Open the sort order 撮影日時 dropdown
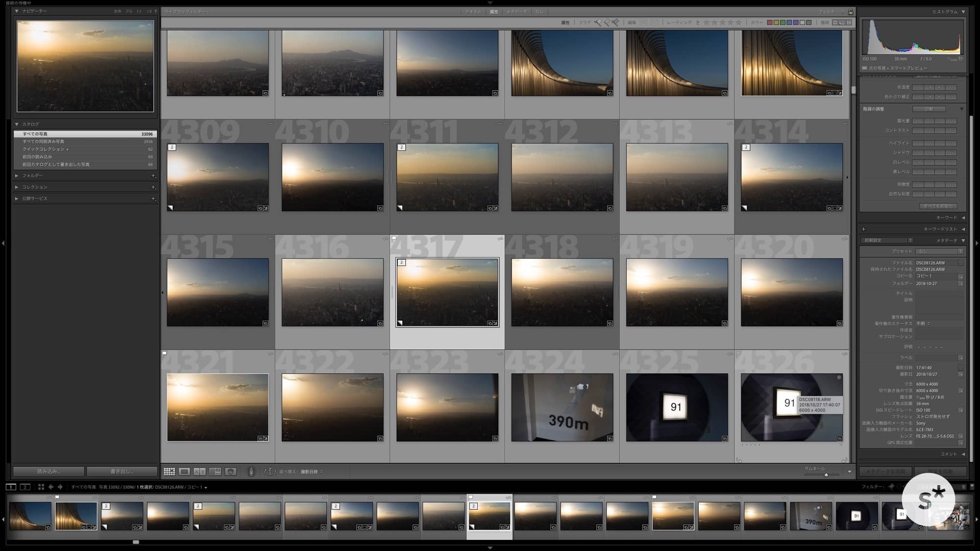 click(x=312, y=472)
